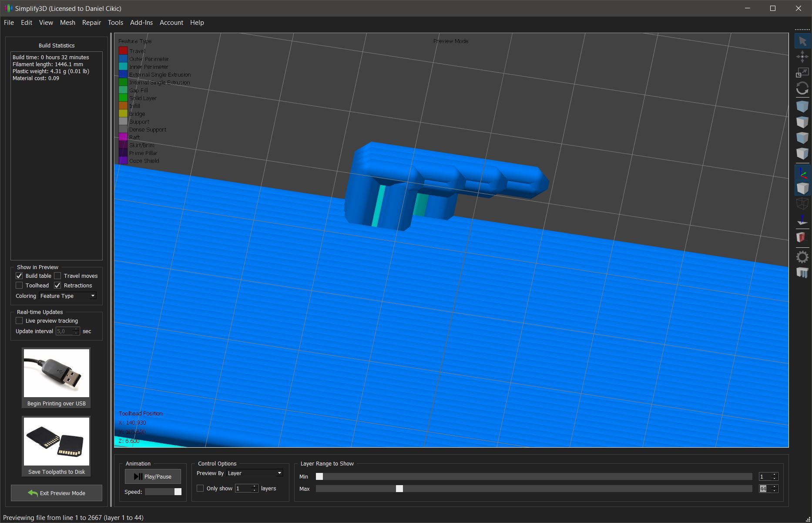Switch to second cube top view
This screenshot has height=523, width=812.
click(x=802, y=122)
